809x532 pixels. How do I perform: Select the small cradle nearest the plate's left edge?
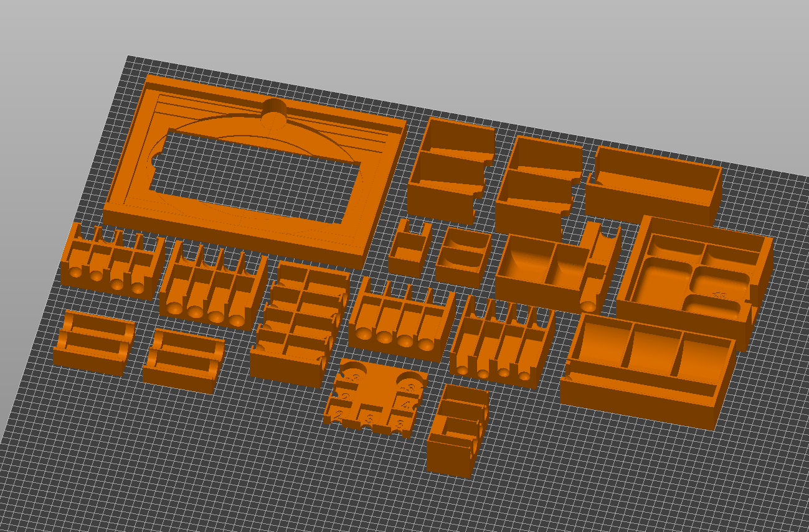click(93, 343)
